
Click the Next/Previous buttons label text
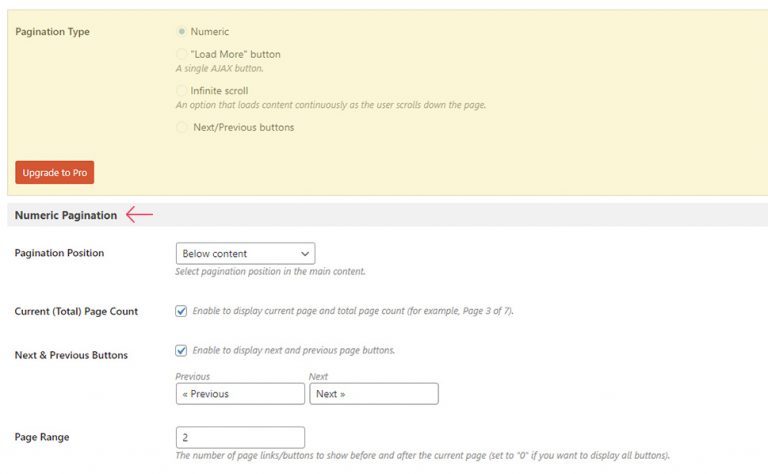tap(243, 127)
